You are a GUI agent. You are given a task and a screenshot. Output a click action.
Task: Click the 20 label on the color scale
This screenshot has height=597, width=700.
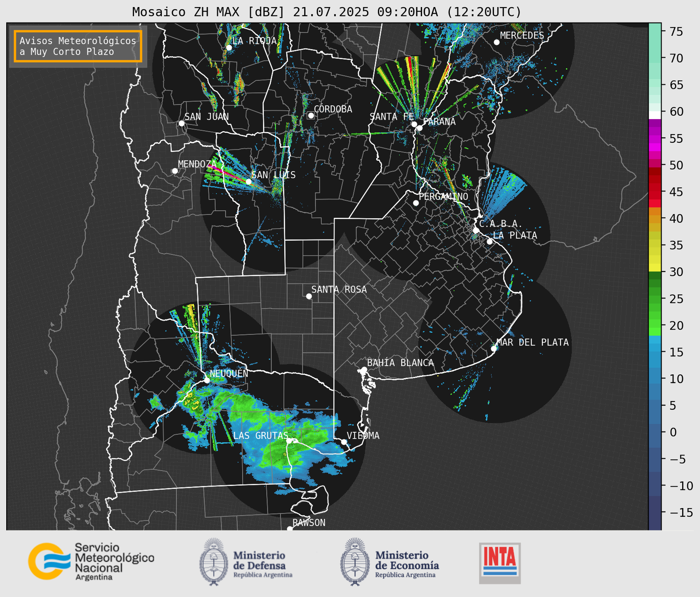(676, 325)
